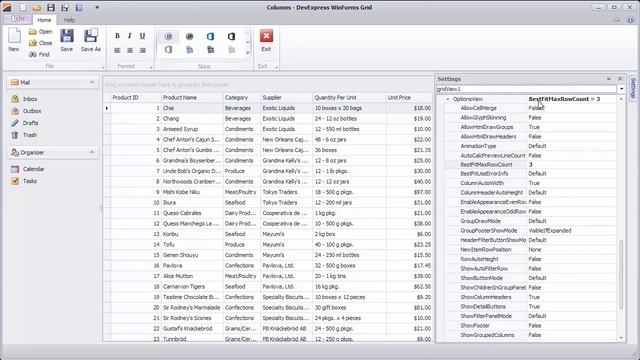Click New in the quick access toolbar
This screenshot has width=640, height=360.
23,7
